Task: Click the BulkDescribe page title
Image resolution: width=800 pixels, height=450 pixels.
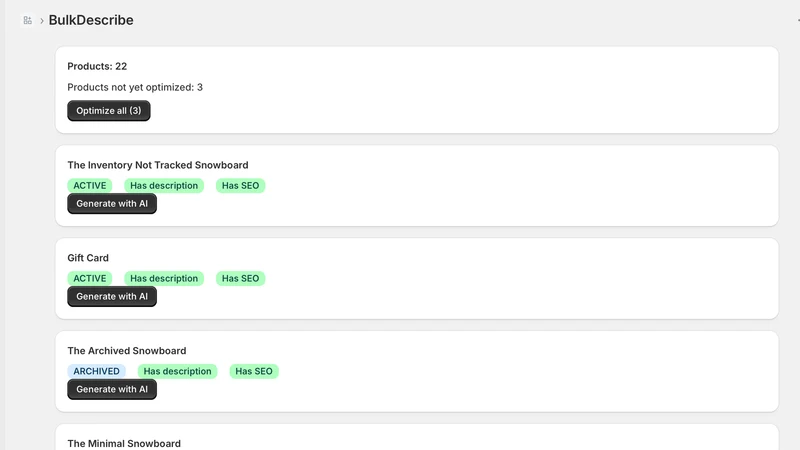Action: pyautogui.click(x=91, y=20)
